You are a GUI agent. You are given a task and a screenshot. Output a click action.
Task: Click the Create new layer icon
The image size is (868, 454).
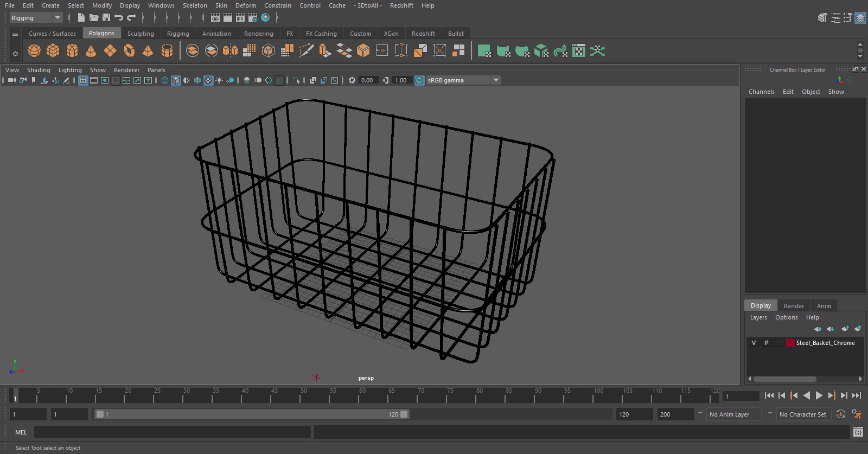pos(845,329)
